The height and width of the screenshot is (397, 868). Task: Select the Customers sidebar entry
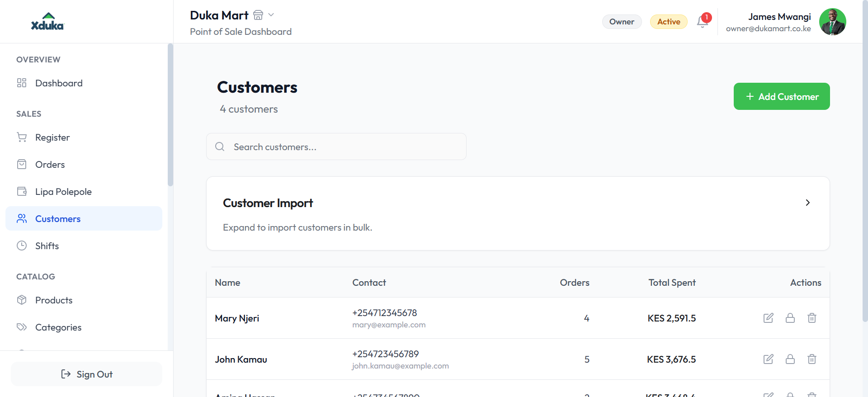84,218
